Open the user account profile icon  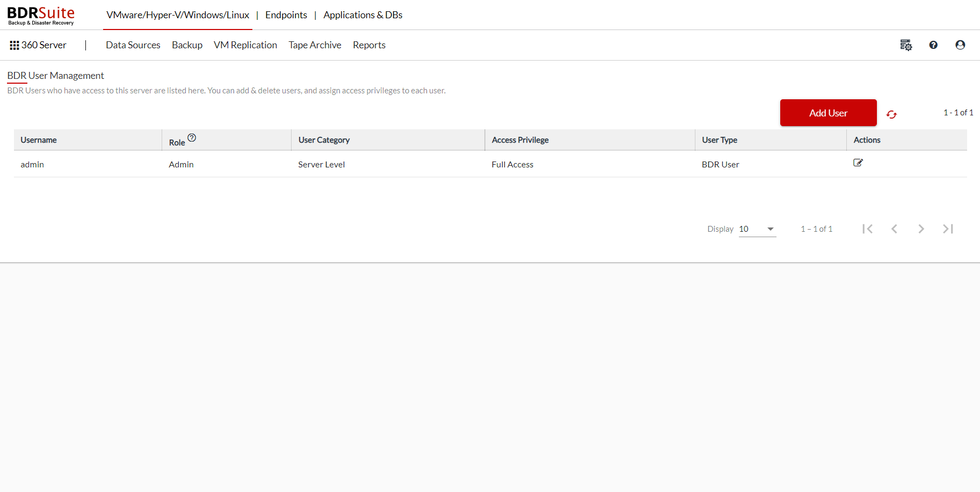point(960,45)
